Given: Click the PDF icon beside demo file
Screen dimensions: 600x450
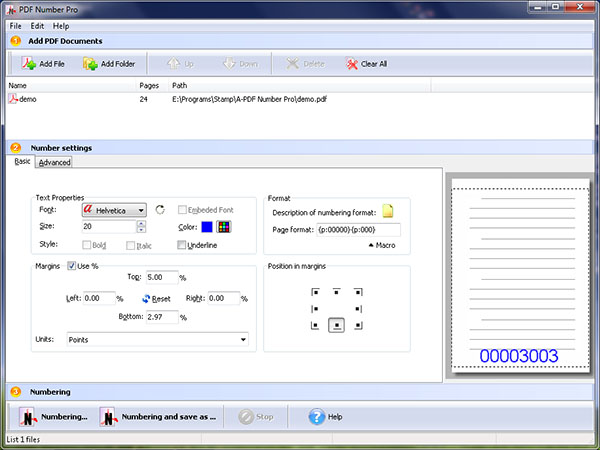Looking at the screenshot, I should click(13, 99).
